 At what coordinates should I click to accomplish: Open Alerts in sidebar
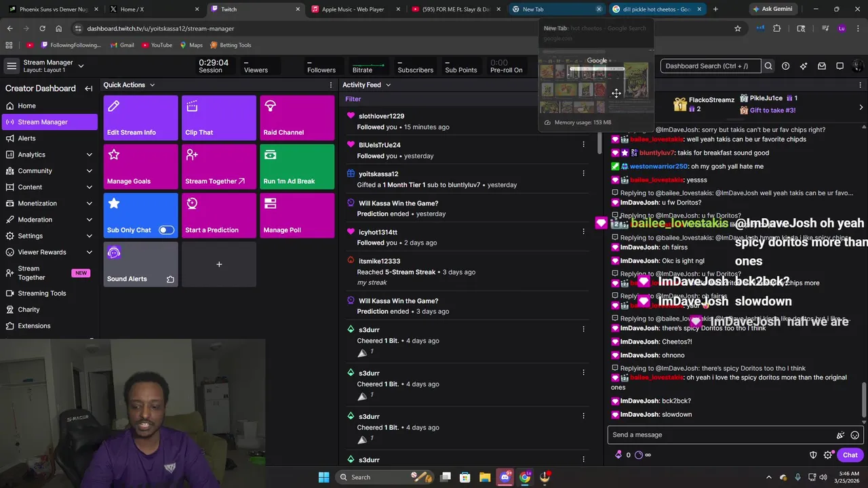point(49,138)
